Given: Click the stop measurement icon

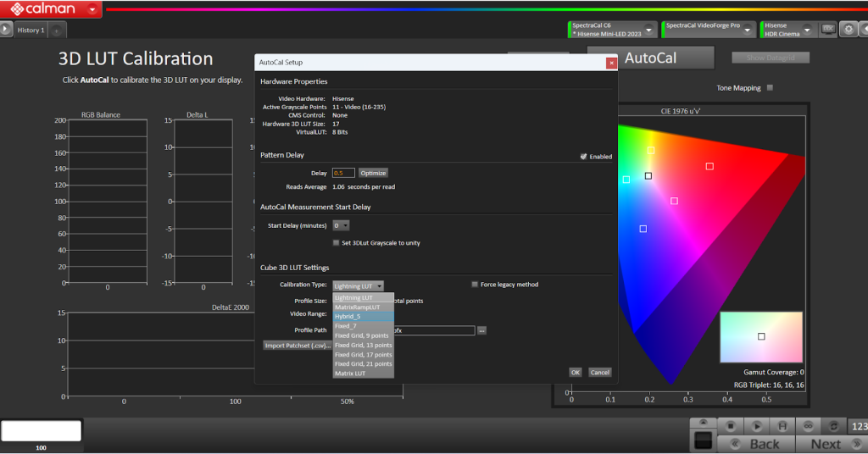Looking at the screenshot, I should [x=731, y=426].
